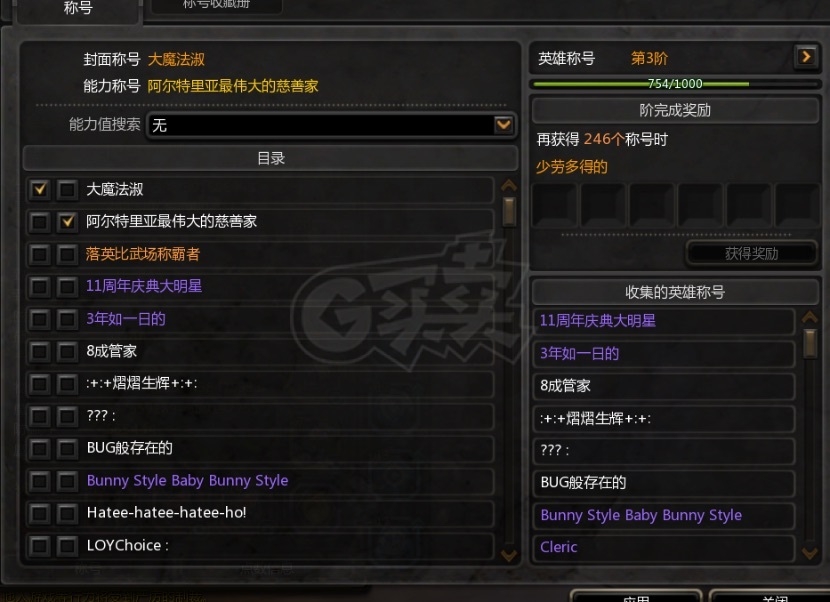
Task: Expand the 能力值搜索 combo box showing 无
Action: [x=331, y=125]
